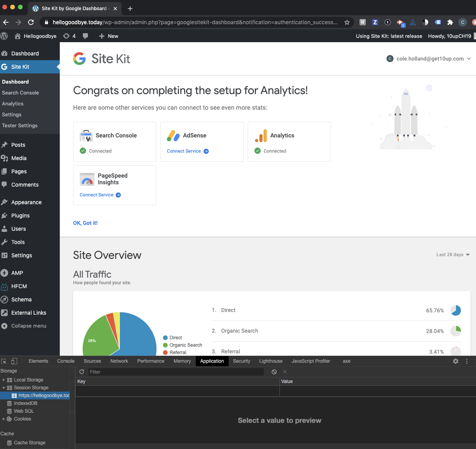Collapse Session Storage tree node

pyautogui.click(x=4, y=388)
